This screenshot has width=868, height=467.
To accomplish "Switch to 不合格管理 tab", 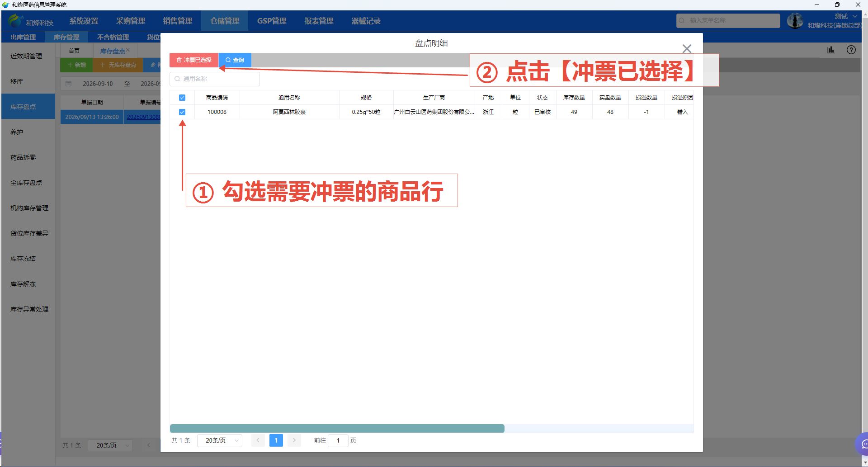I will tap(113, 37).
